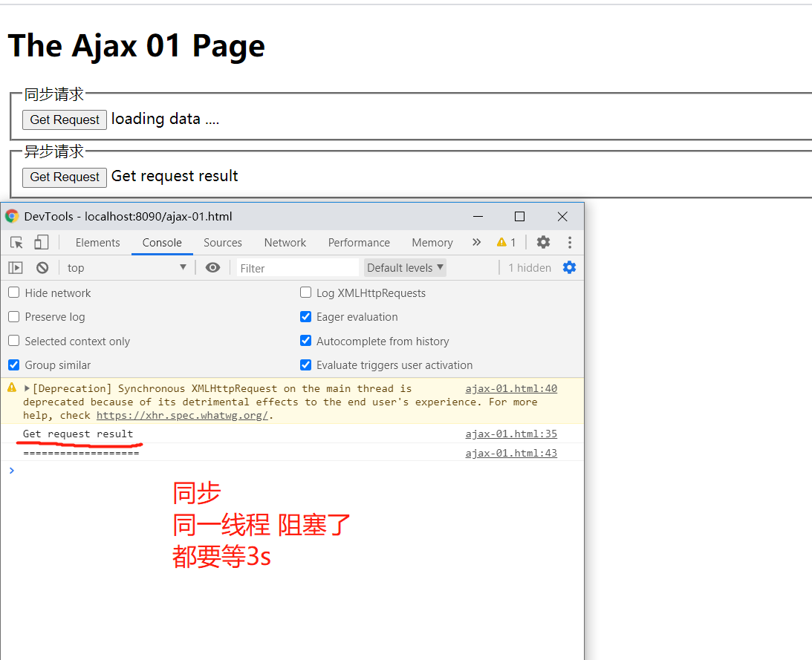Disable Eager evaluation

coord(305,317)
